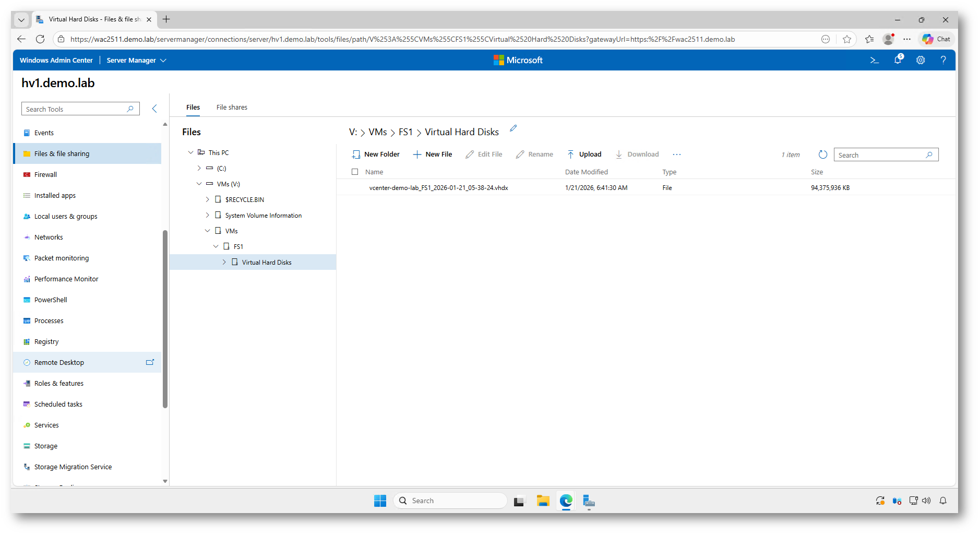Image resolution: width=980 pixels, height=535 pixels.
Task: Collapse the VMs (V:) drive node
Action: (199, 184)
